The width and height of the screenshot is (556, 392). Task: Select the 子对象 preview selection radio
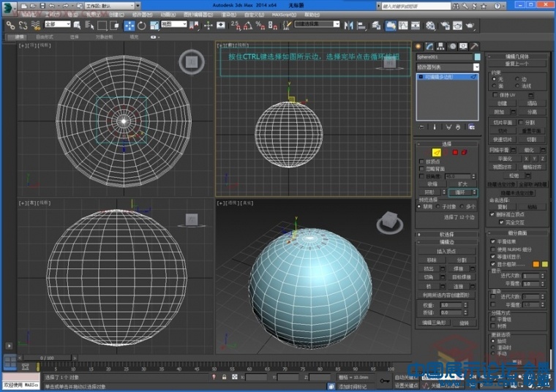tap(438, 207)
